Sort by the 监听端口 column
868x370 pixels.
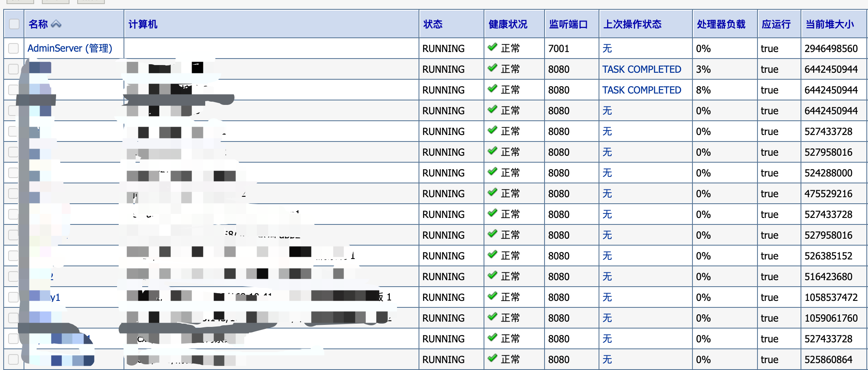point(569,24)
